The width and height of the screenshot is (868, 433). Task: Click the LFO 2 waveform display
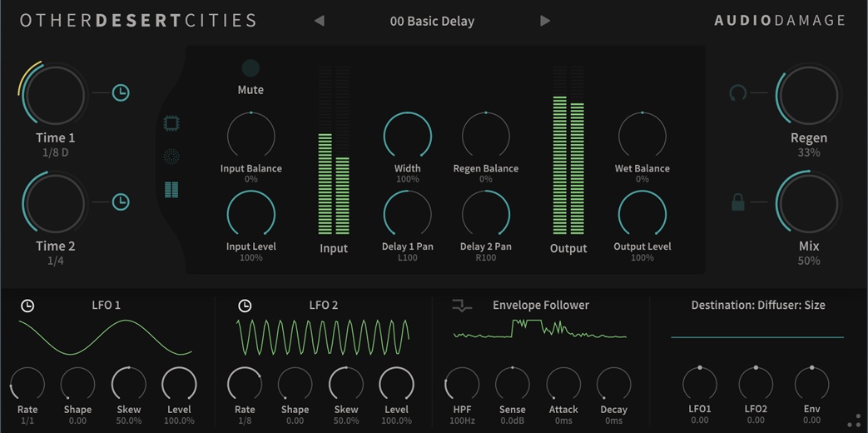(x=323, y=336)
